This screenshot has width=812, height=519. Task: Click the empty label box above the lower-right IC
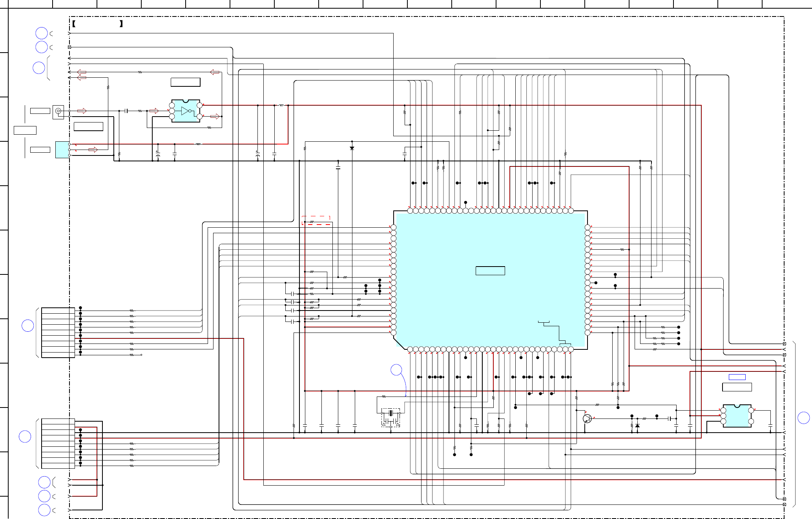click(737, 387)
